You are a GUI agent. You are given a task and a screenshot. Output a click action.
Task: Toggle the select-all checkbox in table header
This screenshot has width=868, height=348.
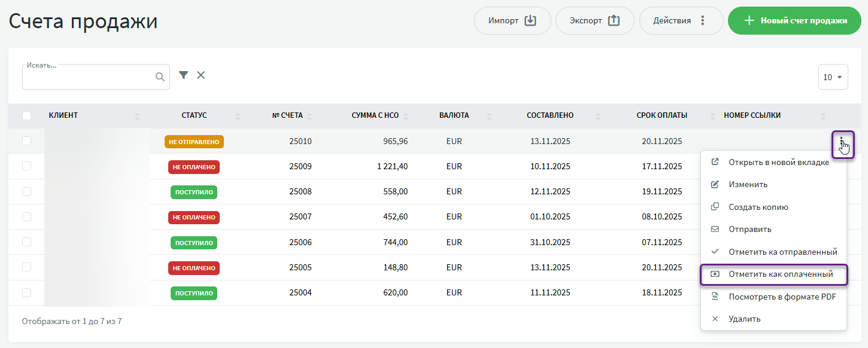click(26, 115)
